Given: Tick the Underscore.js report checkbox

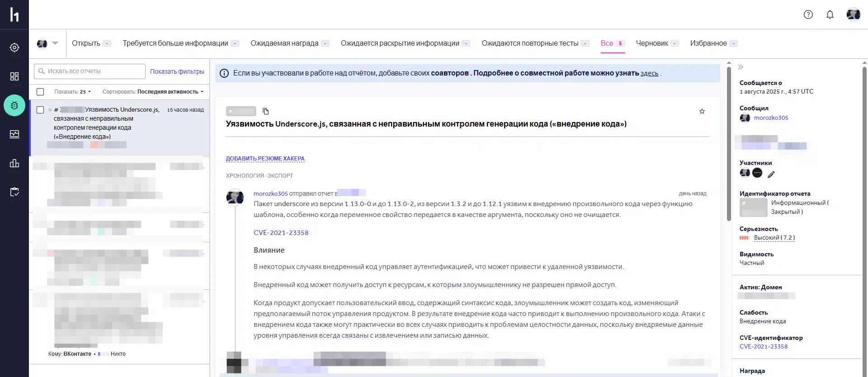Looking at the screenshot, I should coord(40,110).
